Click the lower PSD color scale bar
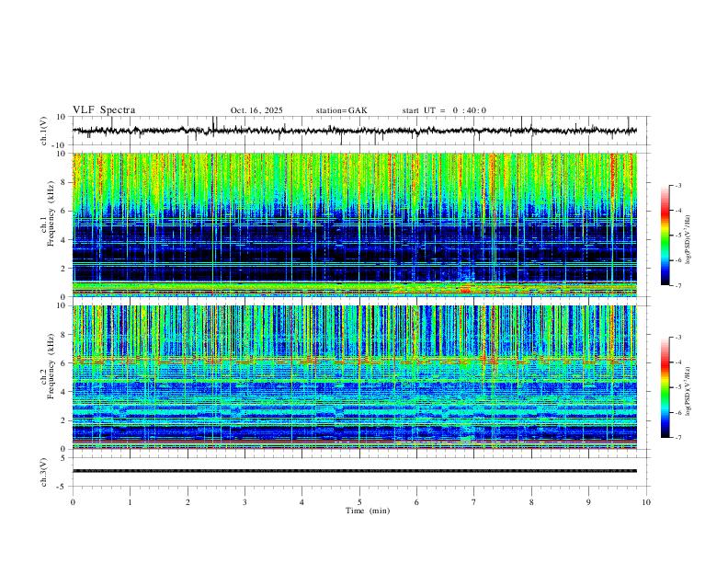Viewport: 728px width, 563px height. 665,387
